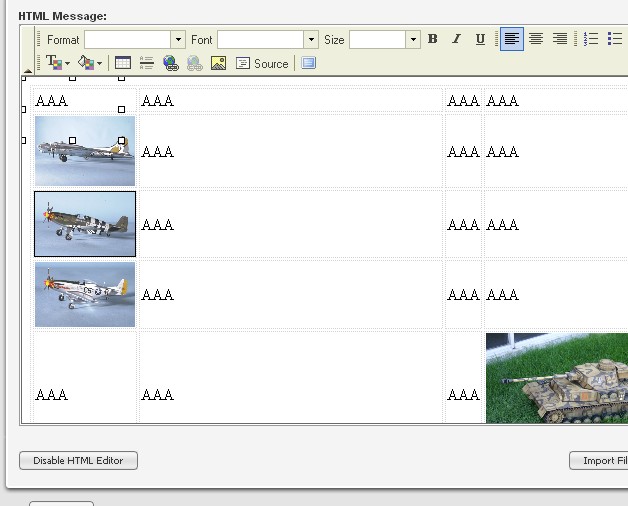Click the Format combo box field
628x506 pixels.
128,40
